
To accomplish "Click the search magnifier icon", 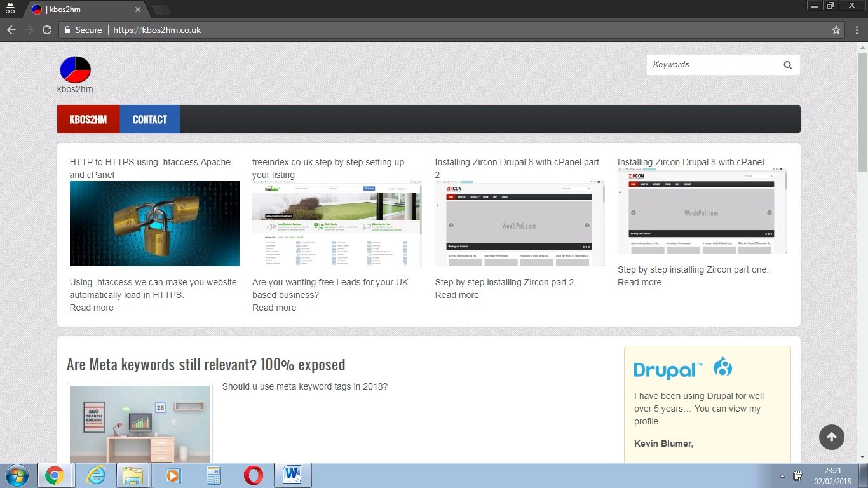I will (x=787, y=65).
